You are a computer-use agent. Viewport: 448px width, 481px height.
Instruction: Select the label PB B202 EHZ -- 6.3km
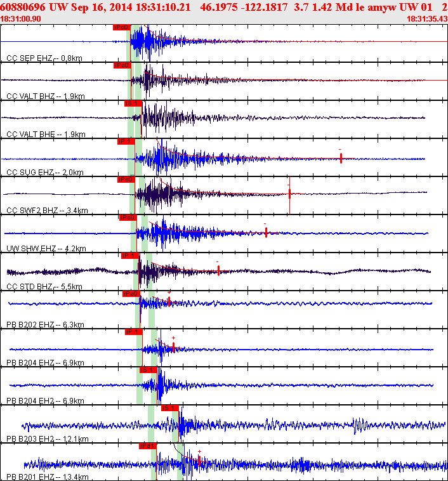click(x=46, y=324)
